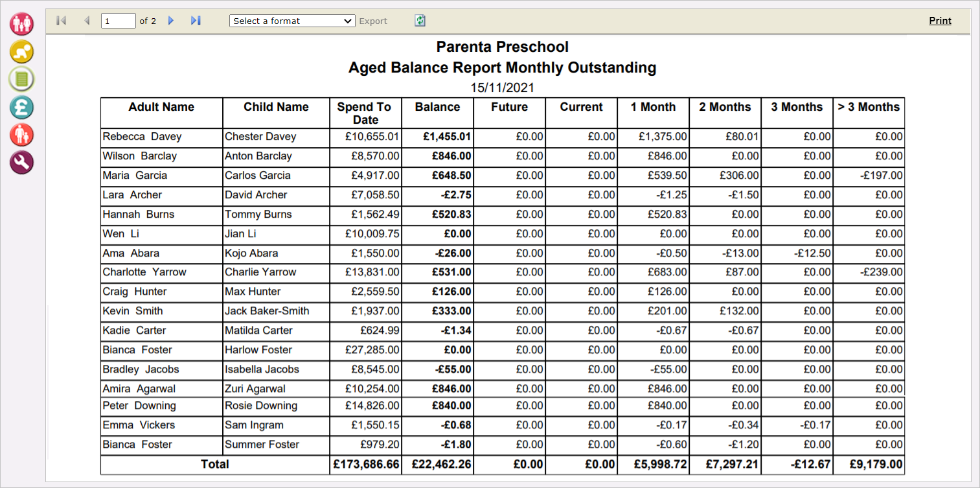
Task: Go to next report page
Action: [x=171, y=21]
